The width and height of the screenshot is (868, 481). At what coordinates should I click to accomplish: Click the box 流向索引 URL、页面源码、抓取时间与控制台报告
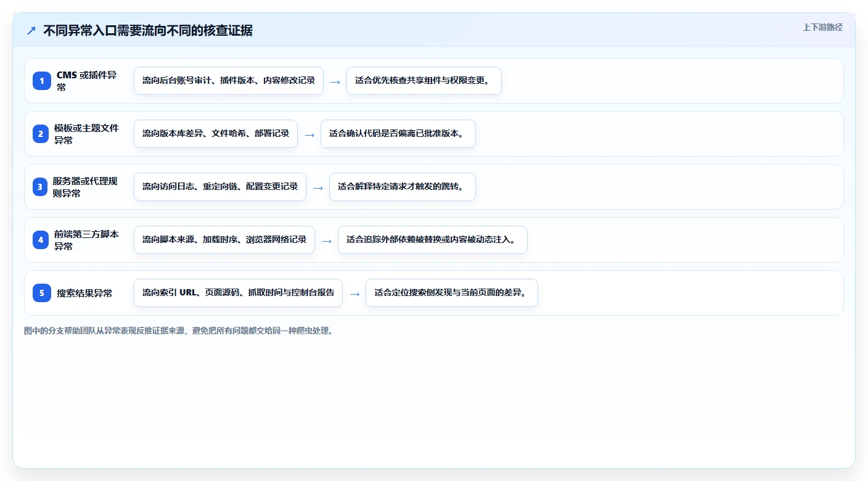(x=238, y=293)
